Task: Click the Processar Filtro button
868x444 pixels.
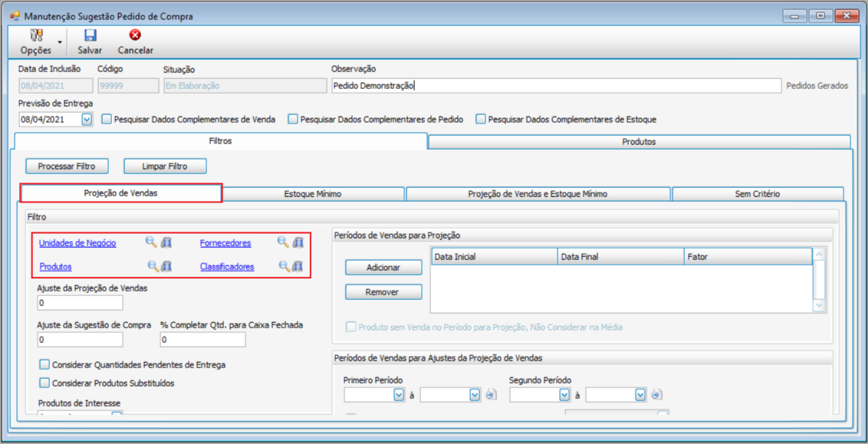Action: pos(67,166)
